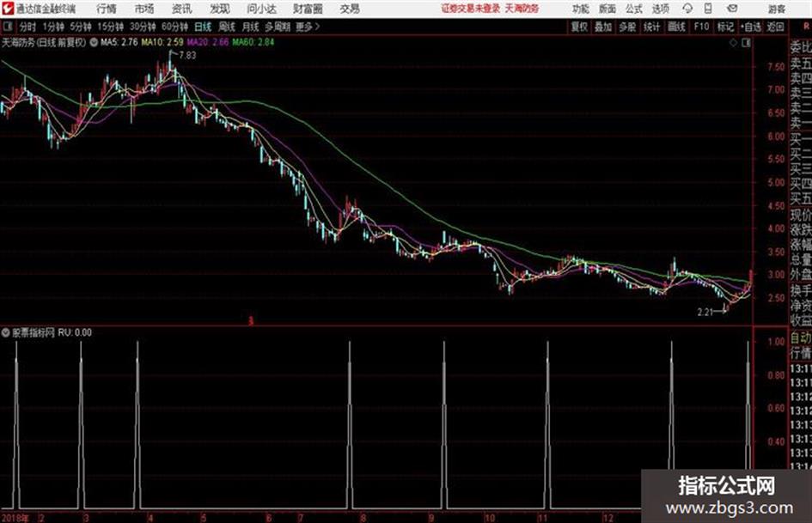Switch to 15分钟 period
Image resolution: width=812 pixels, height=523 pixels.
click(110, 27)
